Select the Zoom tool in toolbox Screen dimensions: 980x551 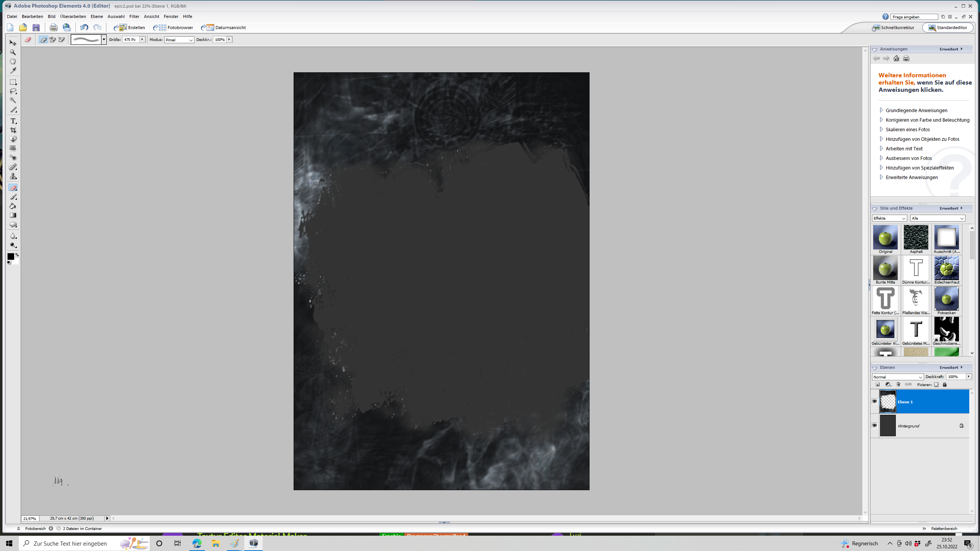(x=13, y=52)
